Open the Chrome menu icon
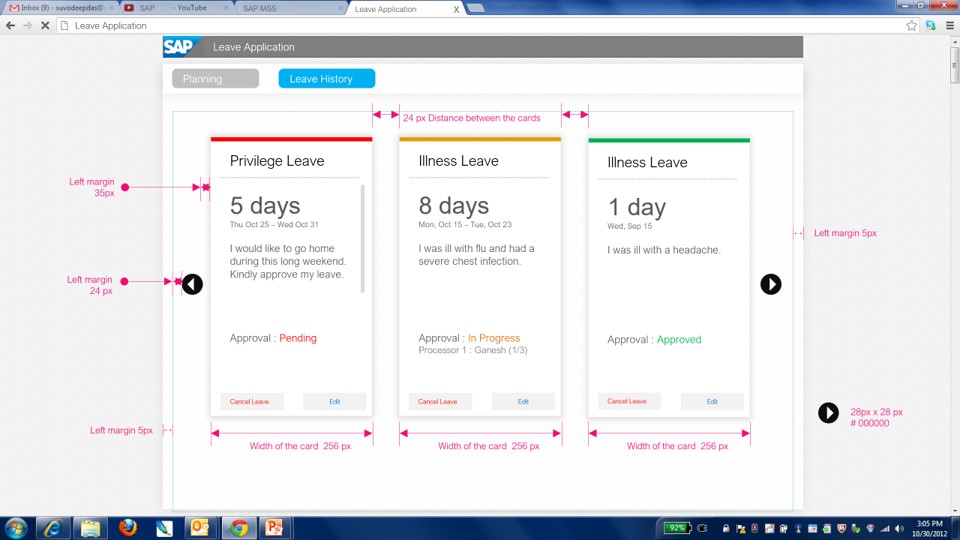 [x=949, y=26]
